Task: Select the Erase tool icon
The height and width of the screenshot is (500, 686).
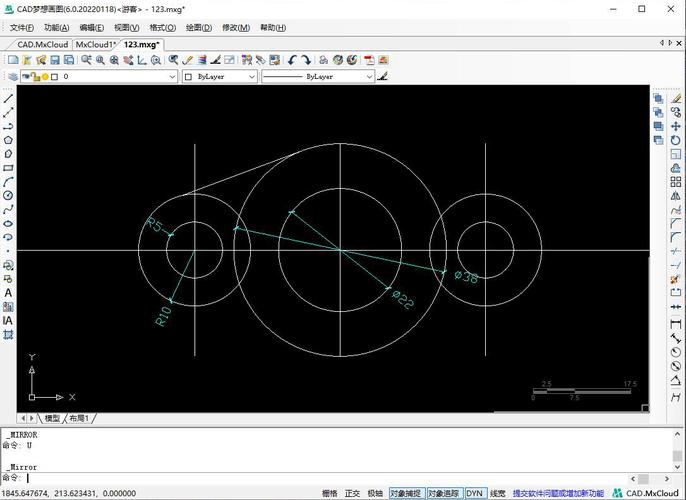Action: tap(676, 98)
